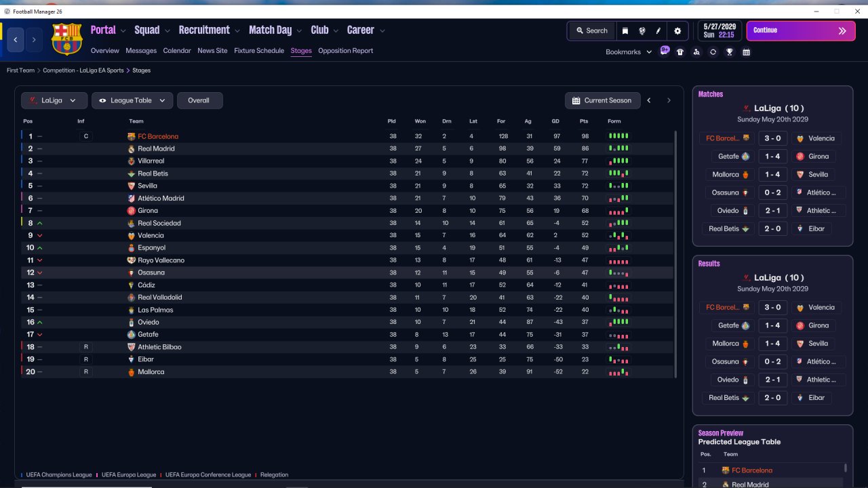This screenshot has height=488, width=868.
Task: Click the Mallorca badge in league table
Action: coord(132,372)
